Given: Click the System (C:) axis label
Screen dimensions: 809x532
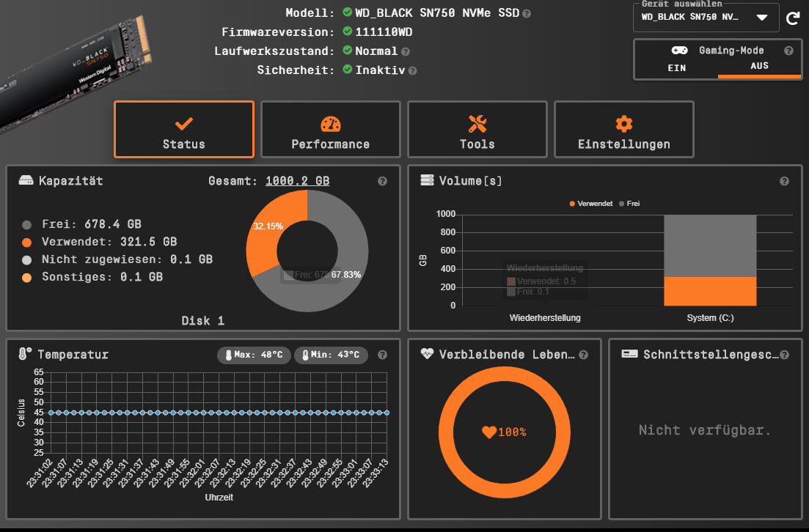Looking at the screenshot, I should coord(710,318).
